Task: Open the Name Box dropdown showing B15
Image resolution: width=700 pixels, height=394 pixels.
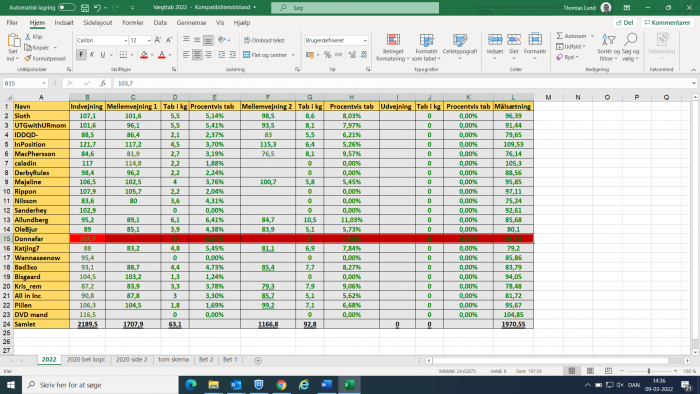Action: [44, 83]
